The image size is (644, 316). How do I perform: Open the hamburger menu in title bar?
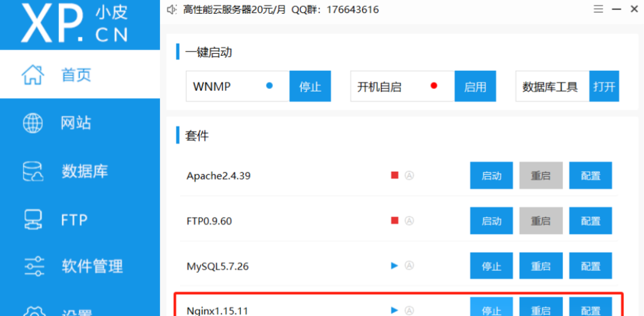coord(599,9)
